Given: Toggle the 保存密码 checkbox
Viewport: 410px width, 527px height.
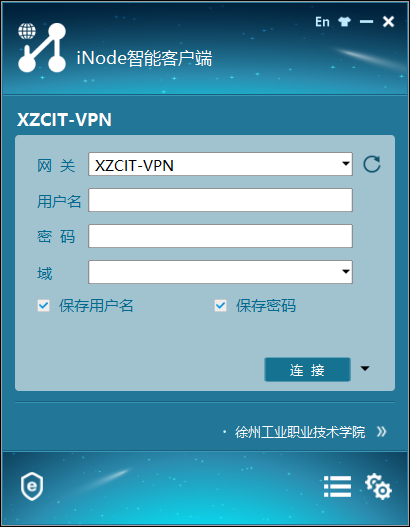Looking at the screenshot, I should click(x=220, y=306).
